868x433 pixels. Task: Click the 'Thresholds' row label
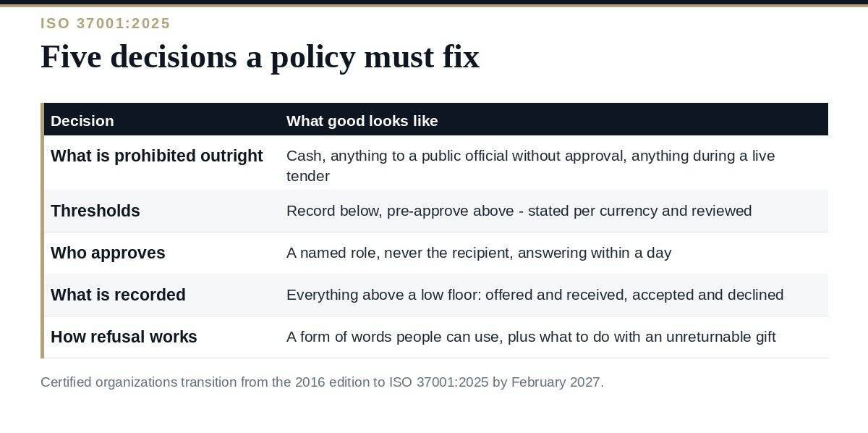pos(95,211)
